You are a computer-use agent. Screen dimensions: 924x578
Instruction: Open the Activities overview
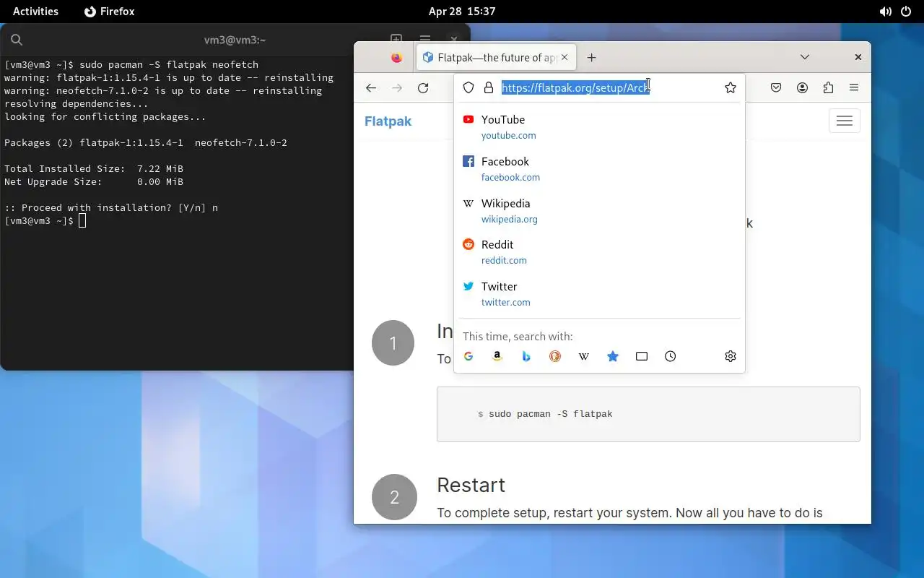[35, 12]
